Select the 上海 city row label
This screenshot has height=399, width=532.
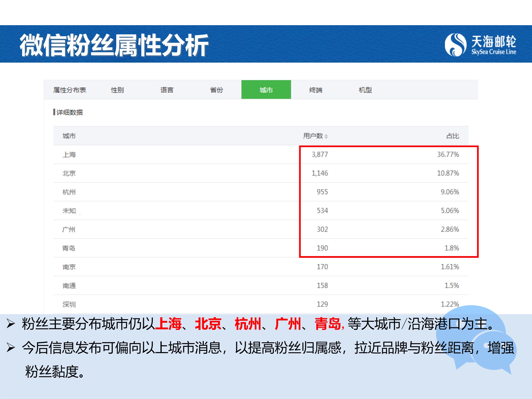coord(69,154)
